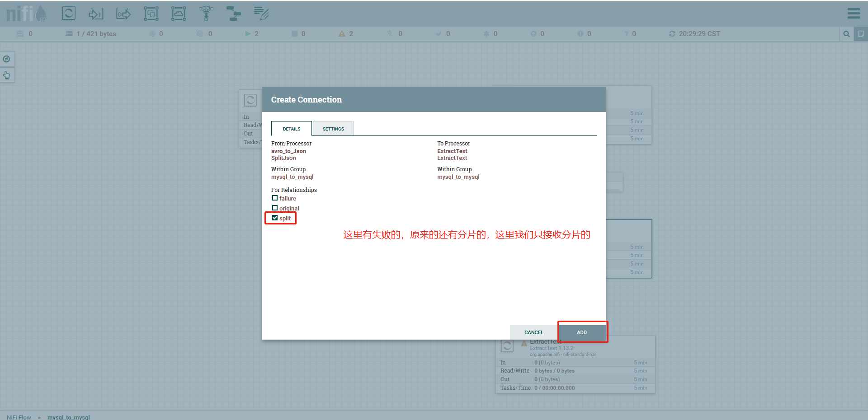
Task: Open the bulletin board icon
Action: [861, 34]
